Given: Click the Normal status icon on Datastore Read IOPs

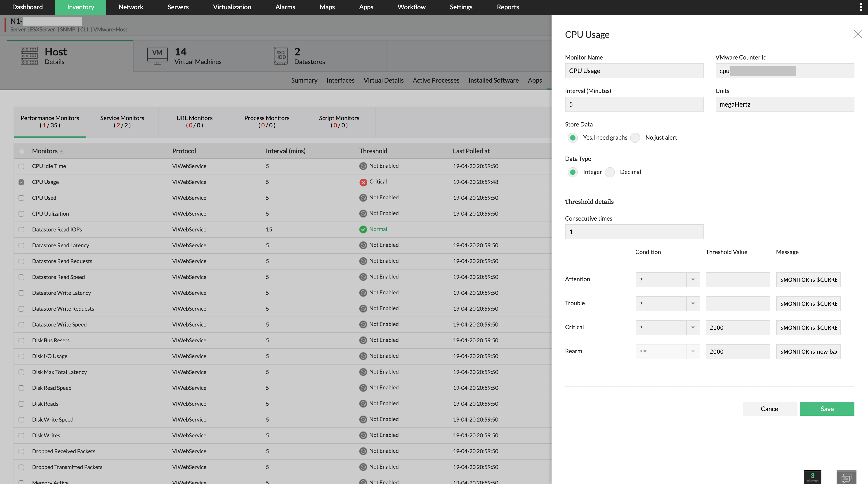Looking at the screenshot, I should (363, 229).
